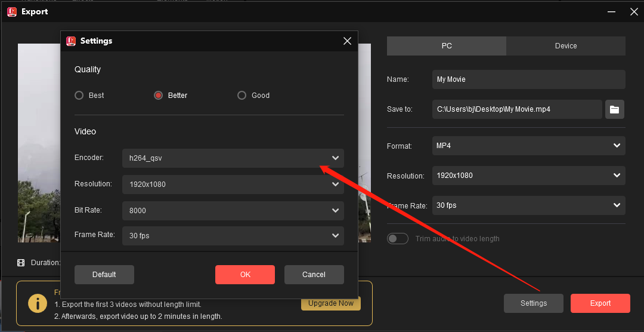Screen dimensions: 644x332
Task: Click the Settings dialog app logo
Action: click(71, 41)
